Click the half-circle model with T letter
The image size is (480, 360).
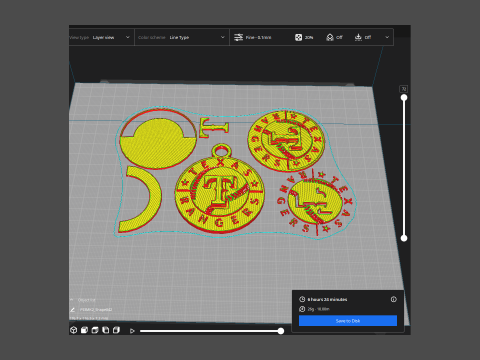tap(158, 138)
